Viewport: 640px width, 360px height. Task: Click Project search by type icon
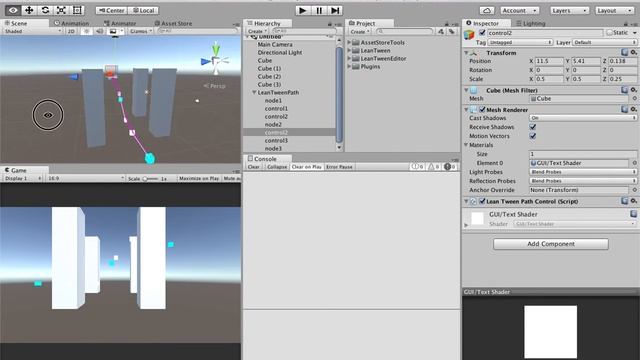441,31
